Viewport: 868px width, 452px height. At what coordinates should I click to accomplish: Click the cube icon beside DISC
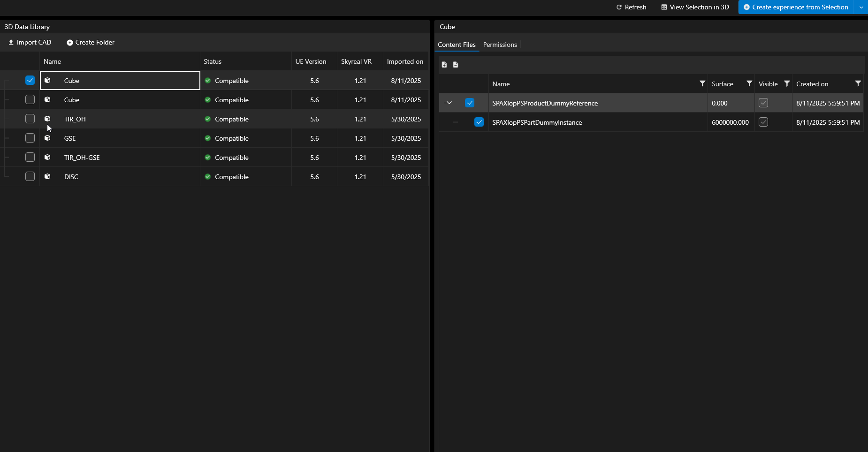pyautogui.click(x=47, y=177)
